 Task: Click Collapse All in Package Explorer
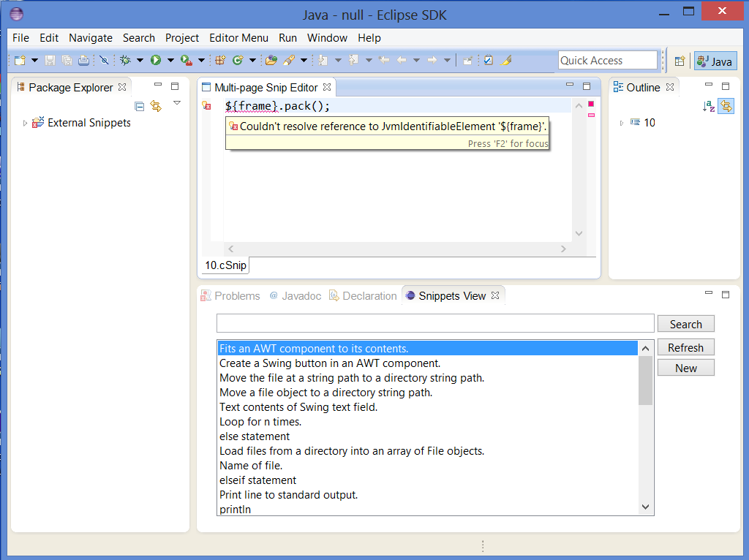pyautogui.click(x=140, y=106)
